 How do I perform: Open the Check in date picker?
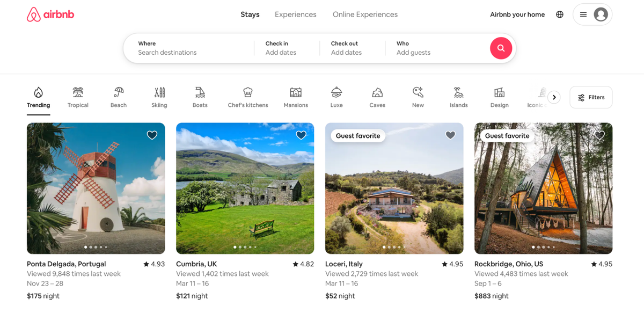pos(286,48)
